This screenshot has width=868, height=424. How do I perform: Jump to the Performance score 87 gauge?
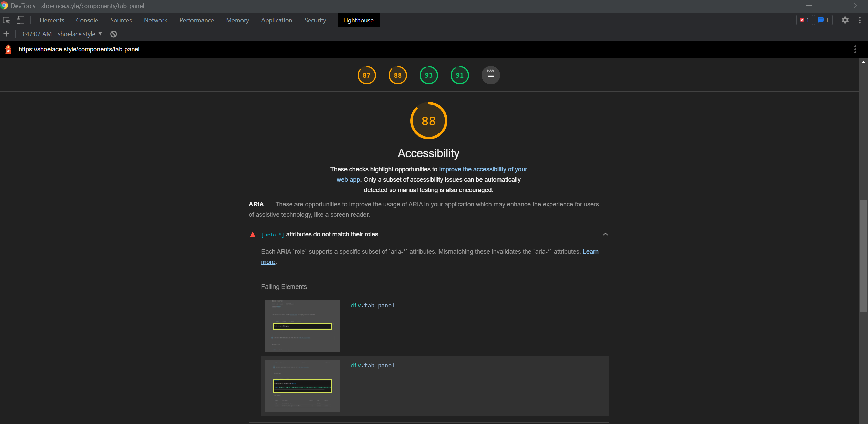click(366, 75)
